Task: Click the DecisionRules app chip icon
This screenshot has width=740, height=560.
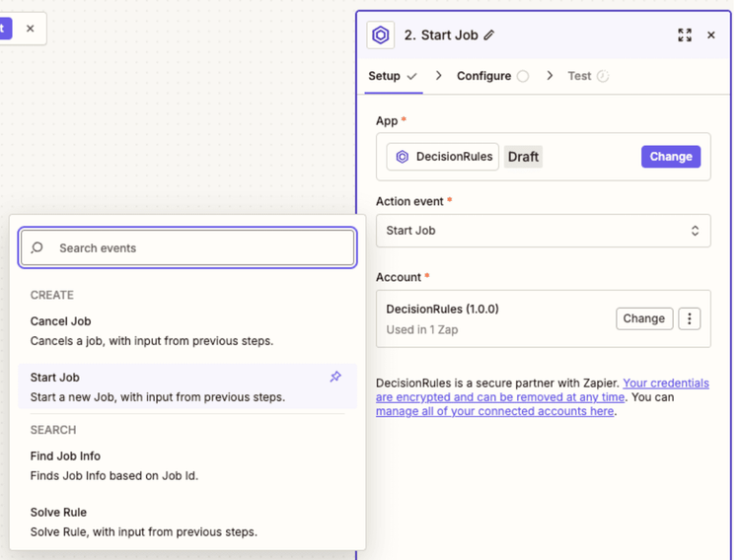Action: (x=403, y=157)
